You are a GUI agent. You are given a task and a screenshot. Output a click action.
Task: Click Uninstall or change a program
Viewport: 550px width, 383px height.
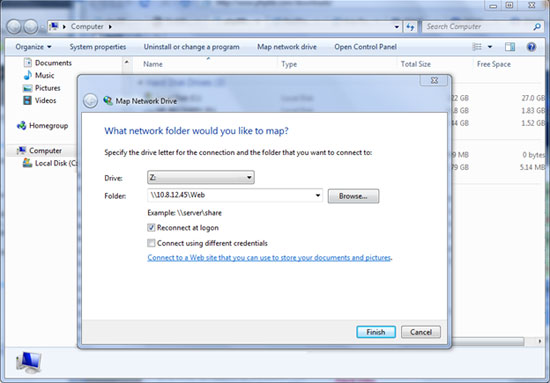[x=192, y=47]
